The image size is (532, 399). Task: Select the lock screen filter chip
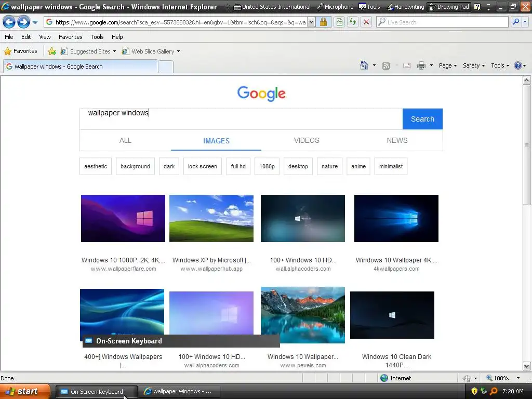click(x=203, y=166)
